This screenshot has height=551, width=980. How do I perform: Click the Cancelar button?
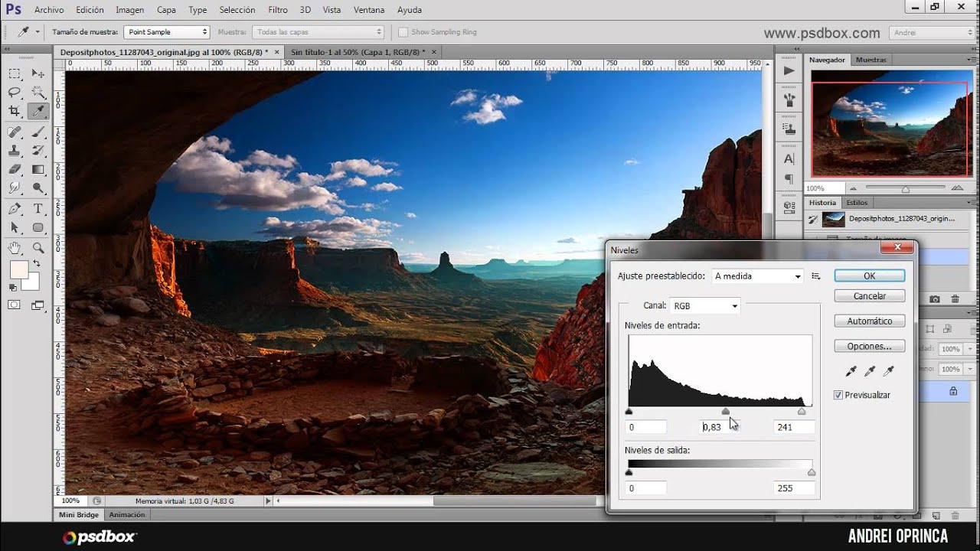click(870, 295)
